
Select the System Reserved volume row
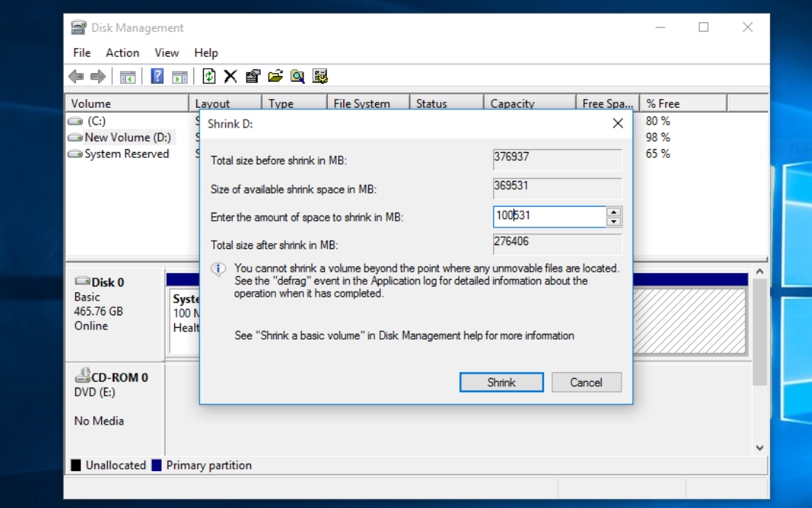click(x=127, y=154)
